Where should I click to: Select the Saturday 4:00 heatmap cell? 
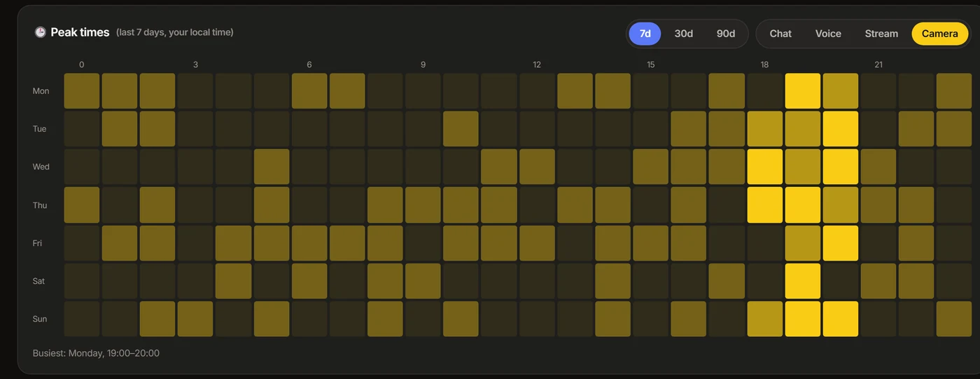tap(234, 281)
